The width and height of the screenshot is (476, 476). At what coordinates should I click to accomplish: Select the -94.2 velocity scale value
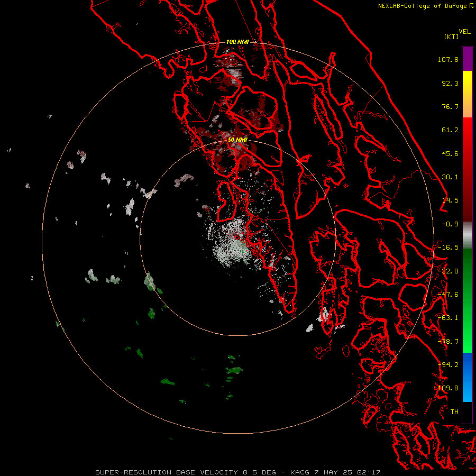coord(448,364)
